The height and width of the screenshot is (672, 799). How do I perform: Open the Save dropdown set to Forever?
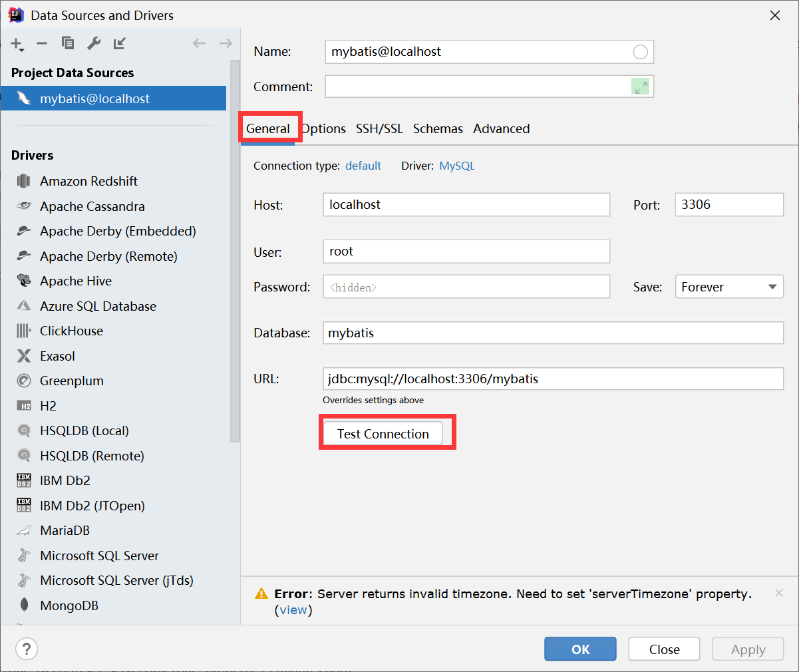(x=729, y=287)
